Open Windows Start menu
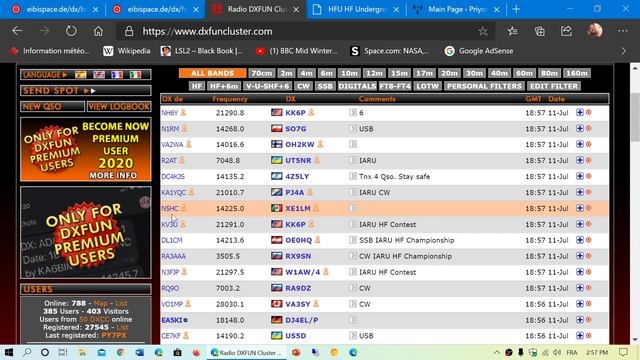This screenshot has height=360, width=640. [x=9, y=352]
